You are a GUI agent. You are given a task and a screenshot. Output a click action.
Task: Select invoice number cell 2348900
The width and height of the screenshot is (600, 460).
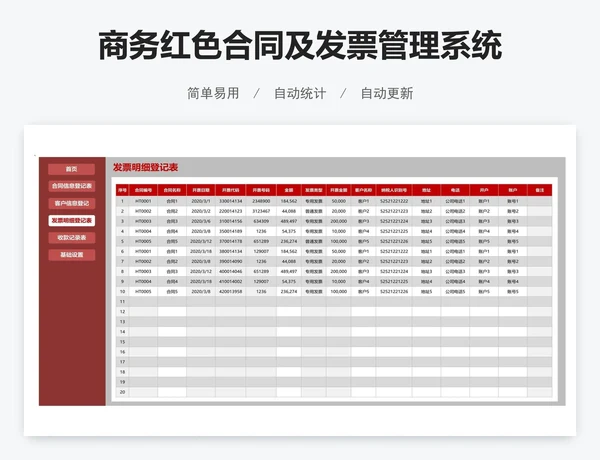tap(261, 201)
